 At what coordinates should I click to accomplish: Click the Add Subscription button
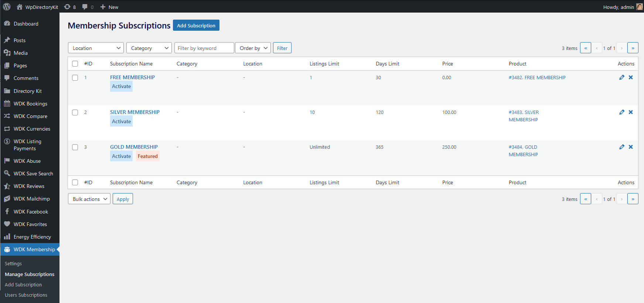[196, 25]
